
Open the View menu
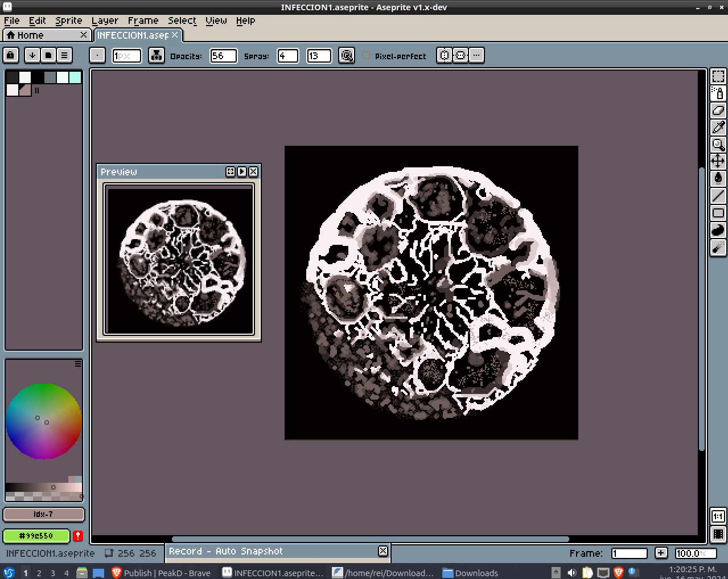(x=216, y=20)
